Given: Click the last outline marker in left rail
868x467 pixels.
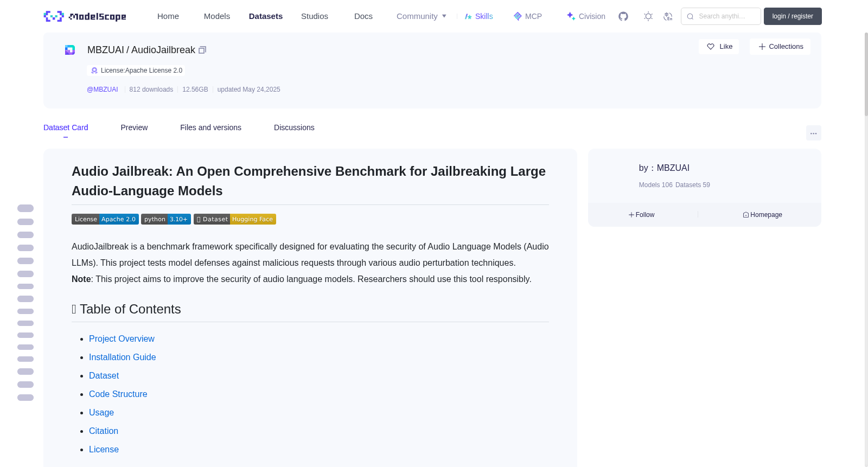Looking at the screenshot, I should 25,398.
